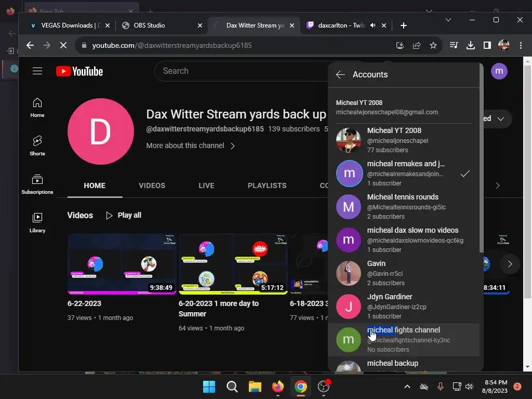The width and height of the screenshot is (532, 399).
Task: Close the daxcarlton Twitch tab
Action: (384, 25)
